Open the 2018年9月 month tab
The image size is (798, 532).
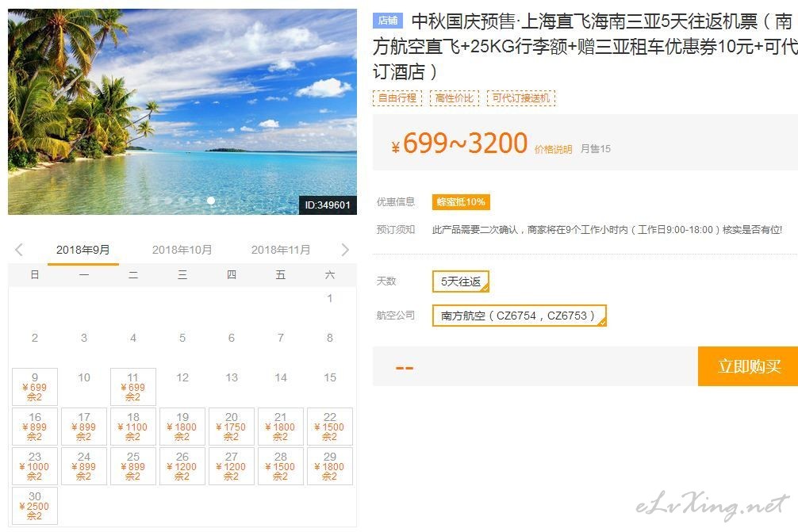click(83, 250)
